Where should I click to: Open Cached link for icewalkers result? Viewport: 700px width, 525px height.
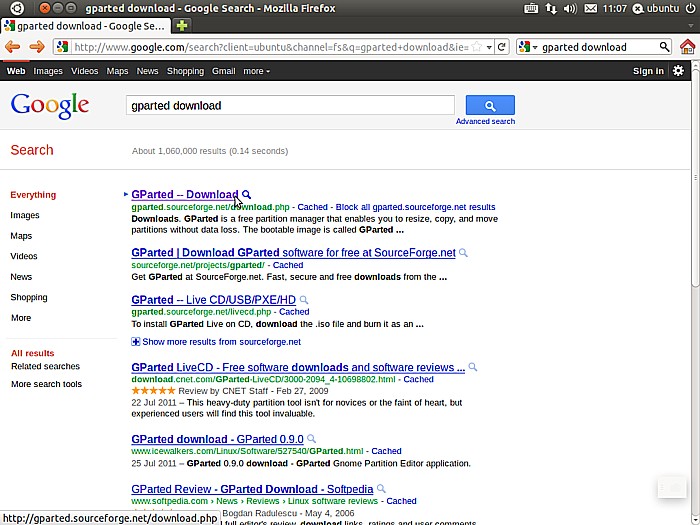pos(386,451)
